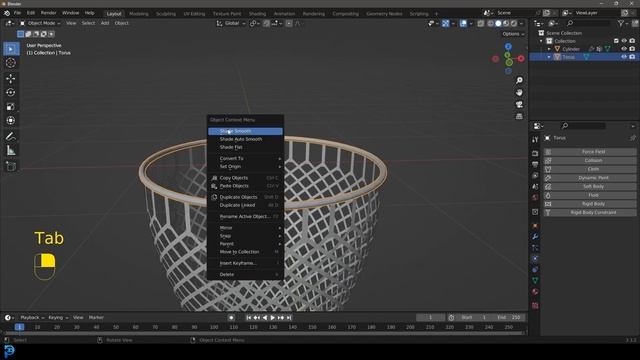Image resolution: width=640 pixels, height=360 pixels.
Task: Select the Cursor tool
Action: point(11,63)
